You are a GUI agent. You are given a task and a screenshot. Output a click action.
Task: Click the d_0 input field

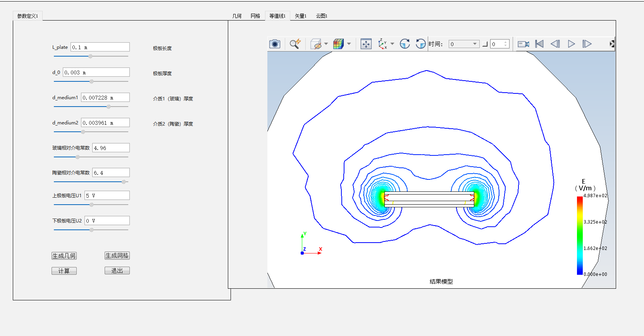(96, 72)
